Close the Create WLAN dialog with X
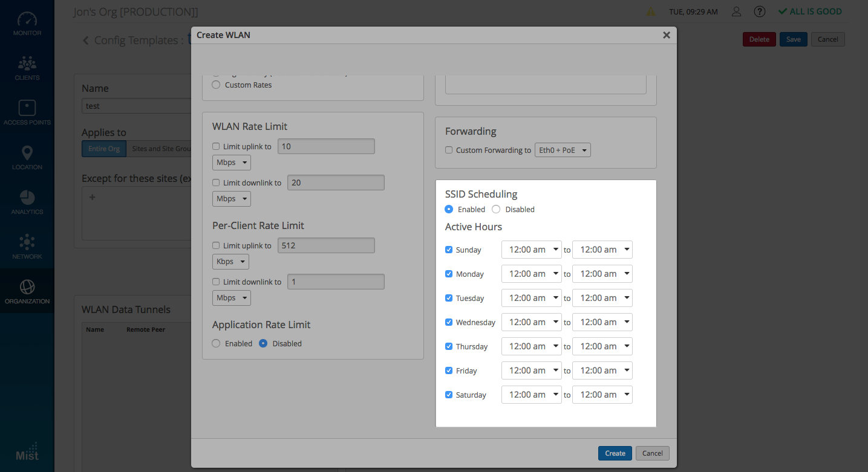 (666, 35)
